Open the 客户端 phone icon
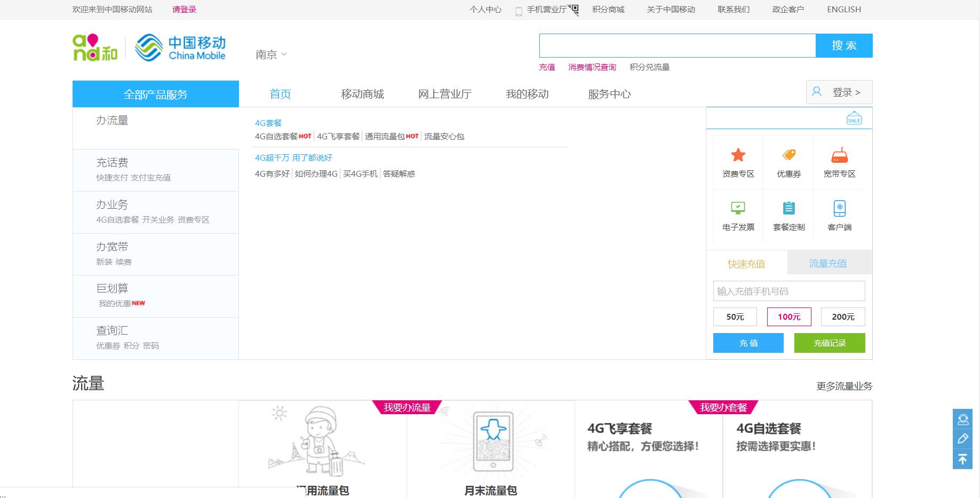The width and height of the screenshot is (980, 498). point(839,208)
